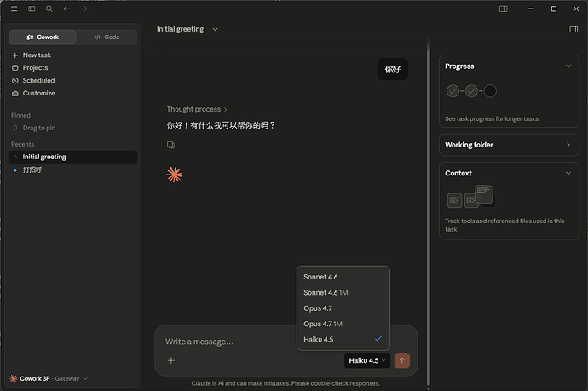
Task: Click the orange Claude starburst in chat
Action: tap(174, 175)
